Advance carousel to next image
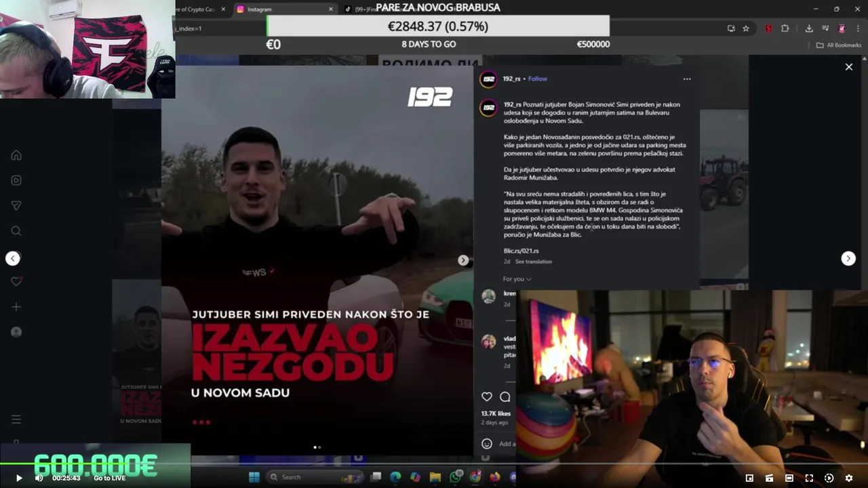This screenshot has width=868, height=488. 463,260
